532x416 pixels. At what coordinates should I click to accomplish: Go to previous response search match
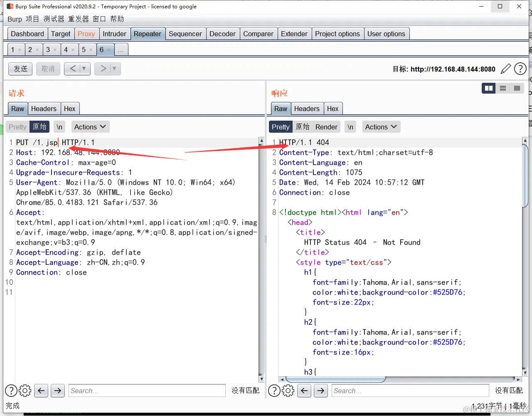(304, 391)
